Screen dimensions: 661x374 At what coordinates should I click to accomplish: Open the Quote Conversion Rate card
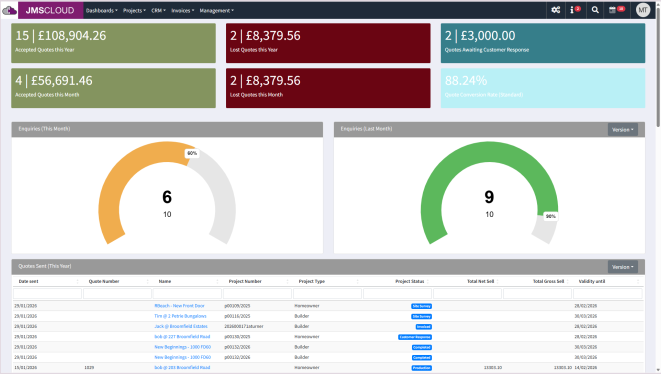[x=543, y=88]
